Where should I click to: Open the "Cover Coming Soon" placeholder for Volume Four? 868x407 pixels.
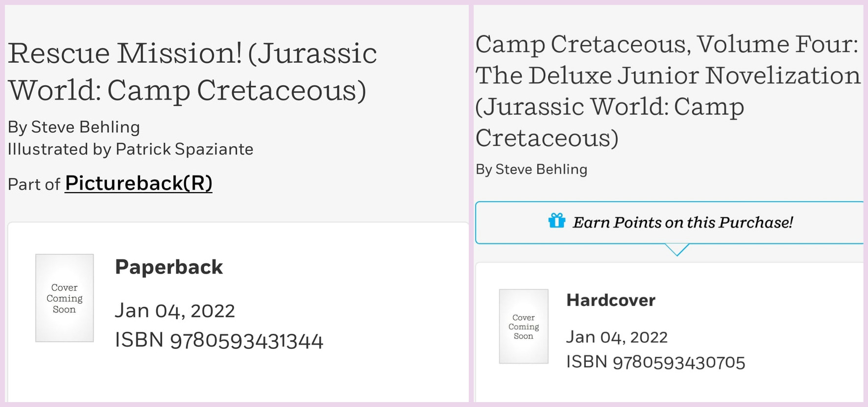pyautogui.click(x=523, y=326)
